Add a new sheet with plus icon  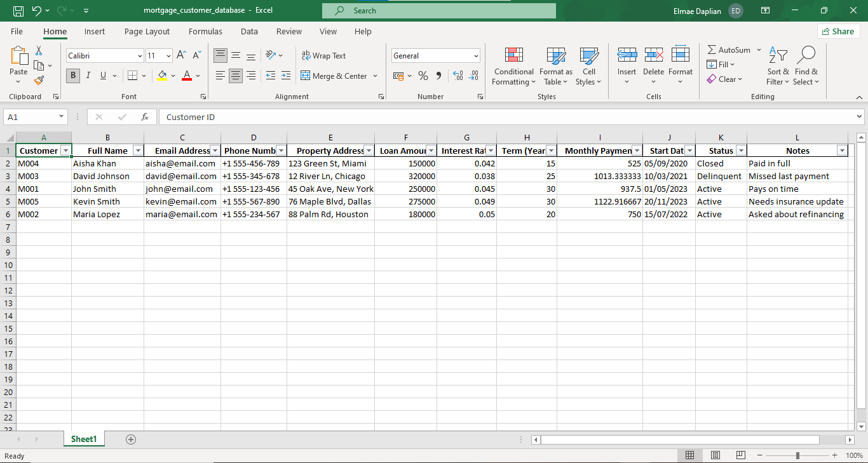tap(131, 440)
